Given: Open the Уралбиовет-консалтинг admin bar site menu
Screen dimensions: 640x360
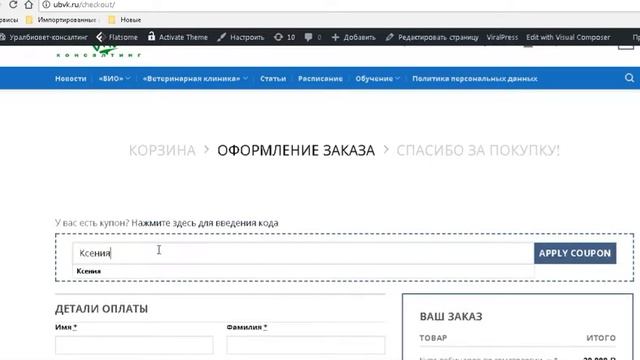Looking at the screenshot, I should (44, 37).
